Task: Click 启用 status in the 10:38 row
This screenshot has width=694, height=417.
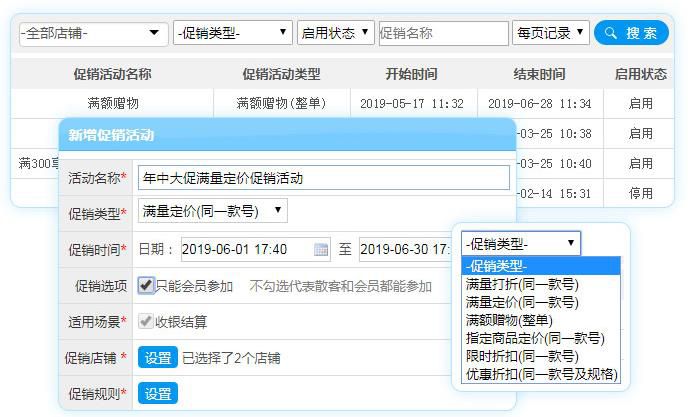Action: (640, 134)
